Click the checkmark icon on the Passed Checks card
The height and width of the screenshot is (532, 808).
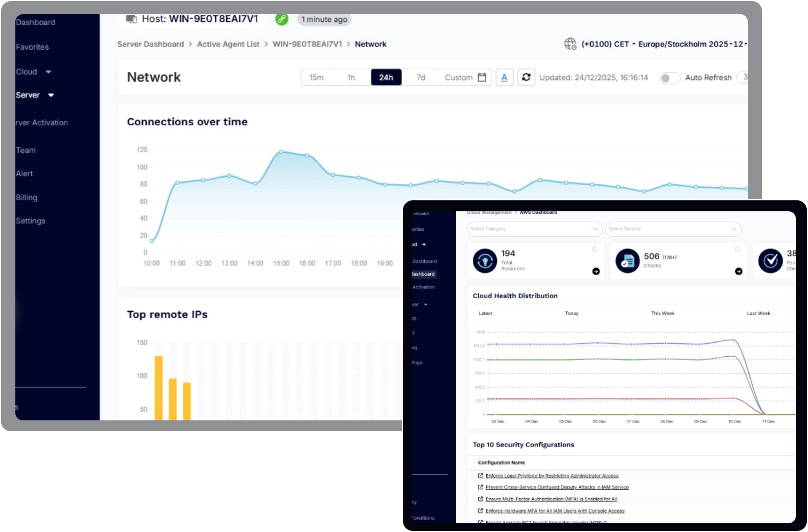point(771,261)
